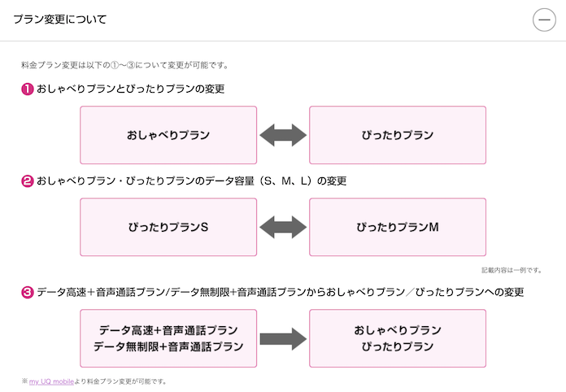Select the first おしゃべりプラン box
This screenshot has height=392, width=566.
(x=168, y=135)
